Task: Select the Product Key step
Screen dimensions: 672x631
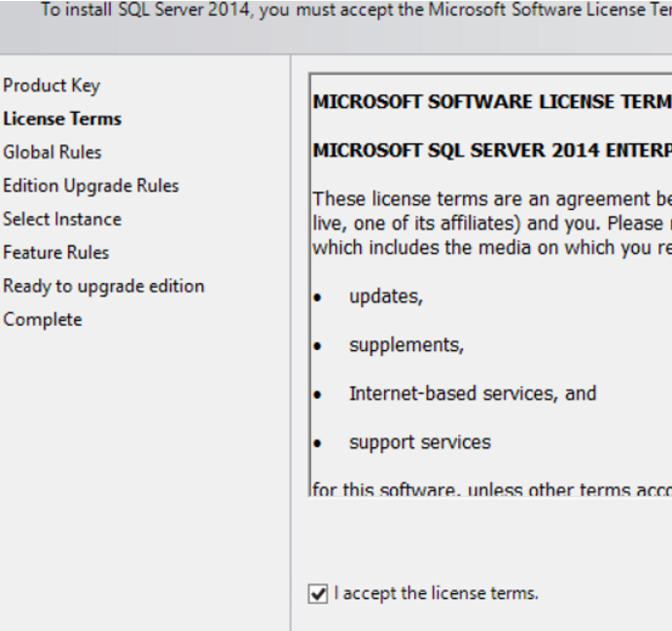Action: (x=52, y=86)
